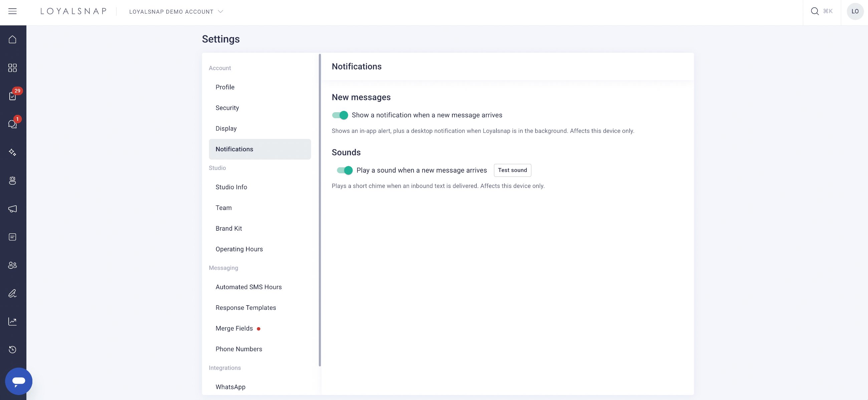The width and height of the screenshot is (868, 400).
Task: Click the Test sound button
Action: coord(512,170)
